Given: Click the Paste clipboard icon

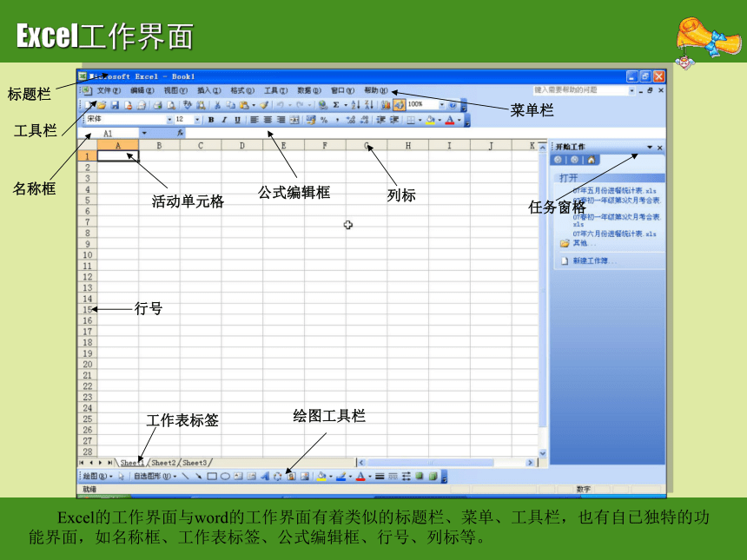Looking at the screenshot, I should (244, 105).
